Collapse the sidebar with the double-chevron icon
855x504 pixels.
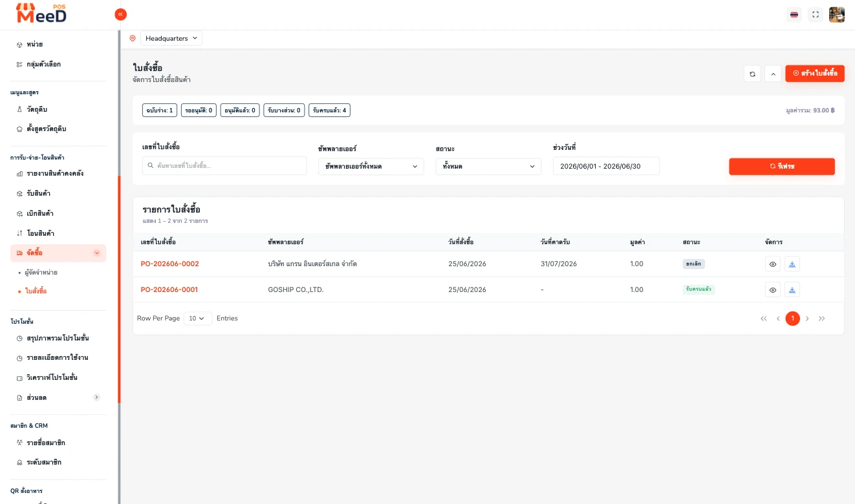click(x=120, y=14)
